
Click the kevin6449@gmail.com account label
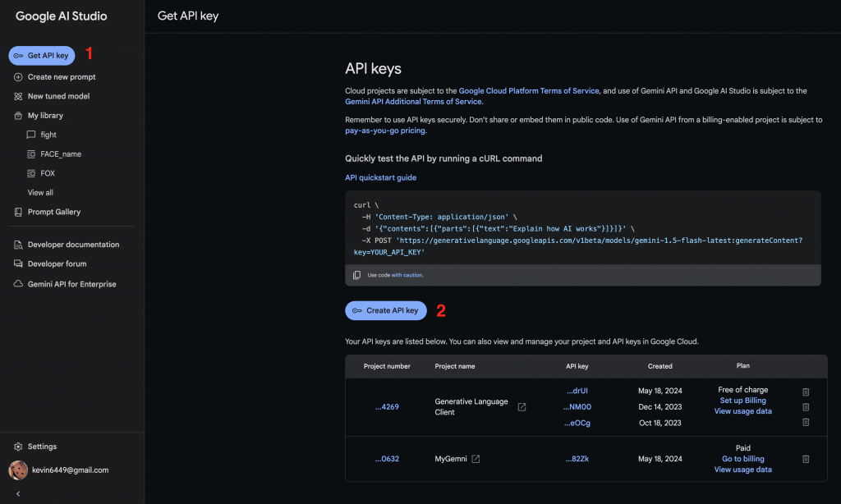click(x=71, y=470)
